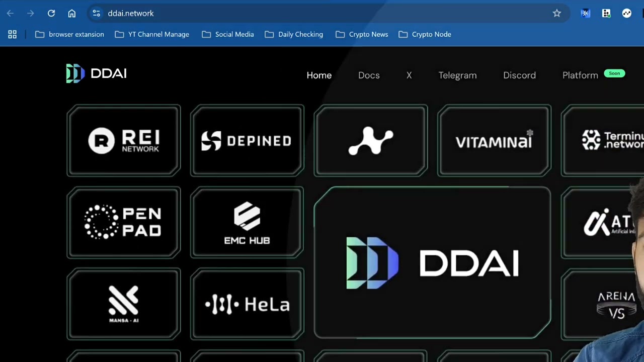This screenshot has height=362, width=644.
Task: Go to the browser home page
Action: tap(72, 14)
